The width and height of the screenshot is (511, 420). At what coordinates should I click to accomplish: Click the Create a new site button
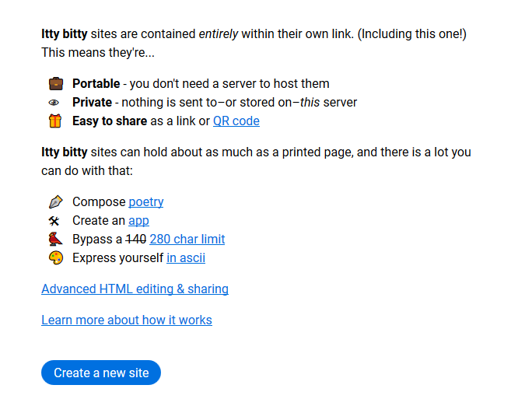[101, 373]
